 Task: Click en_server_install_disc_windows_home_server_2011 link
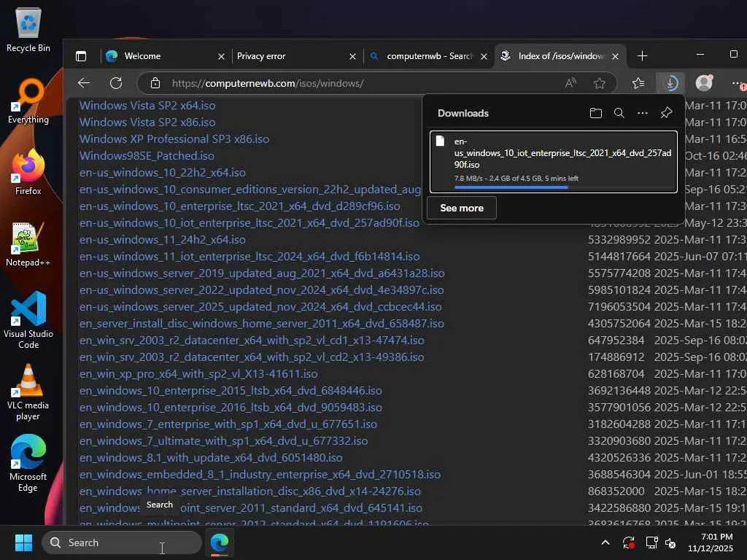(262, 324)
